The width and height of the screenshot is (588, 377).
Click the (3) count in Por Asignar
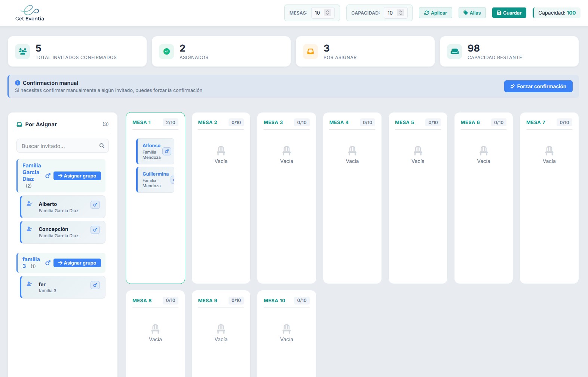pyautogui.click(x=105, y=124)
